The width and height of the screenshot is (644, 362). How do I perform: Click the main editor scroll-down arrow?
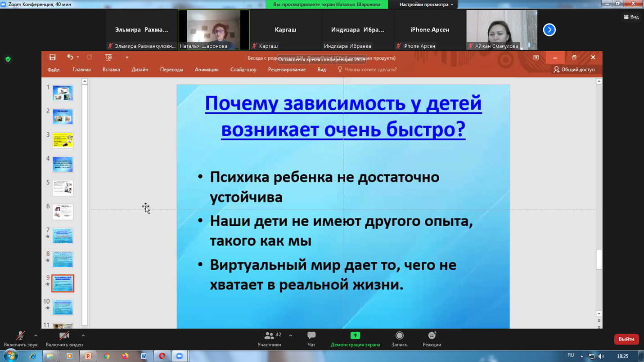pyautogui.click(x=599, y=314)
